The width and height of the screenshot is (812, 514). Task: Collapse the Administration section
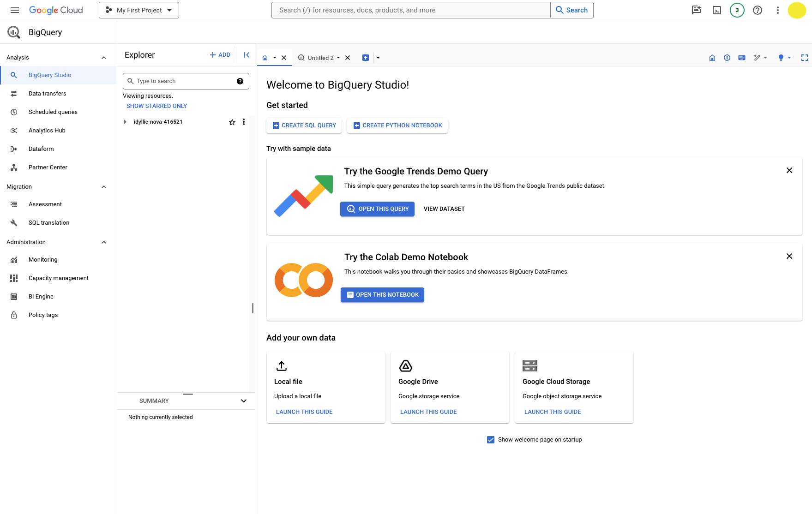pyautogui.click(x=104, y=242)
